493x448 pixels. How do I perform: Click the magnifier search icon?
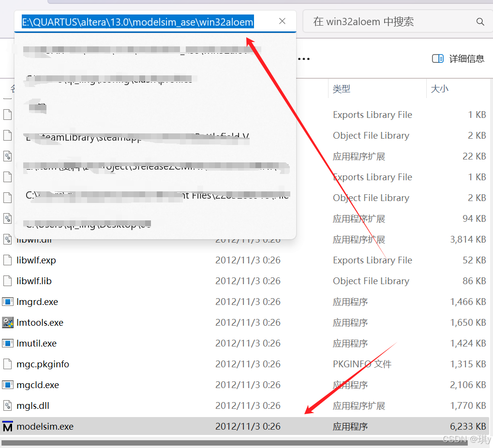point(480,22)
